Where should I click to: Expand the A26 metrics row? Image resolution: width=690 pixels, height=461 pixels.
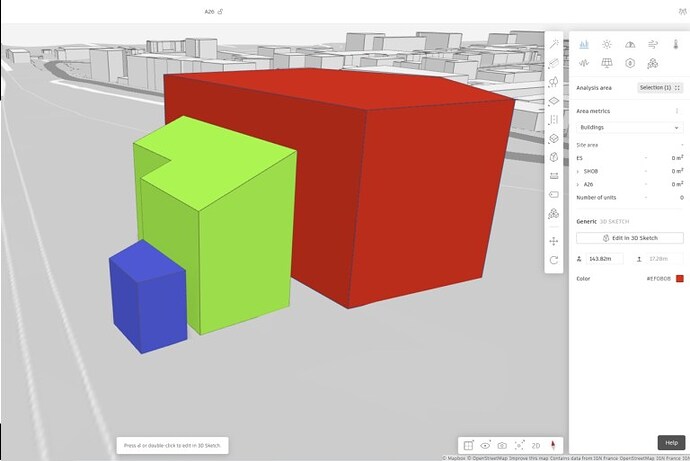[x=579, y=184]
